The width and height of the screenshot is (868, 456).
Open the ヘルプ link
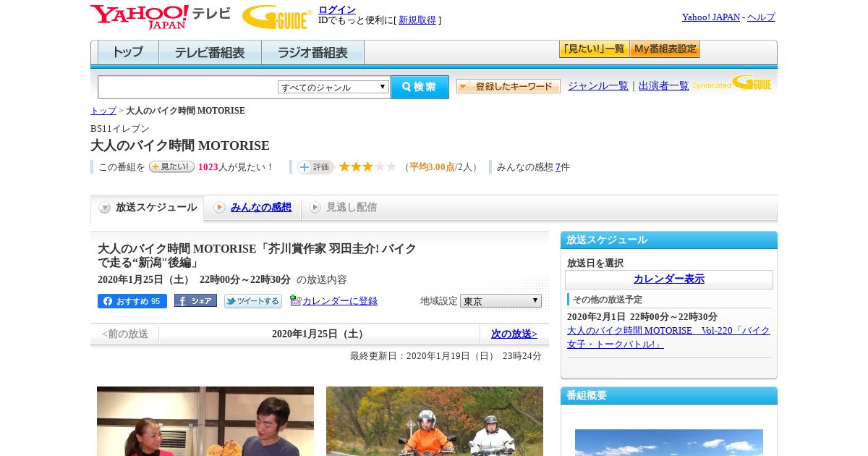(x=761, y=17)
